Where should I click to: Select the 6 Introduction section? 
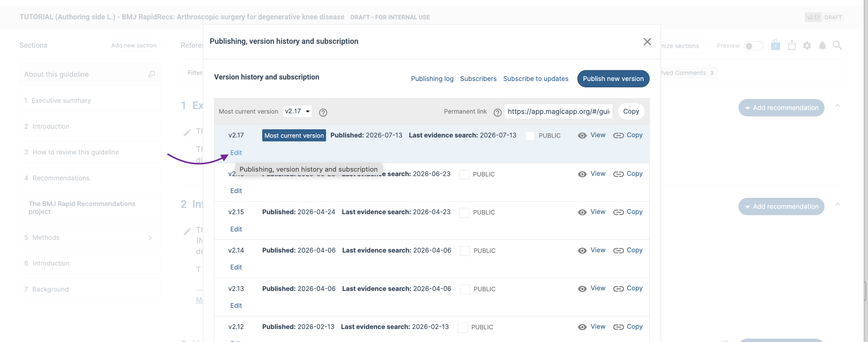[90, 263]
